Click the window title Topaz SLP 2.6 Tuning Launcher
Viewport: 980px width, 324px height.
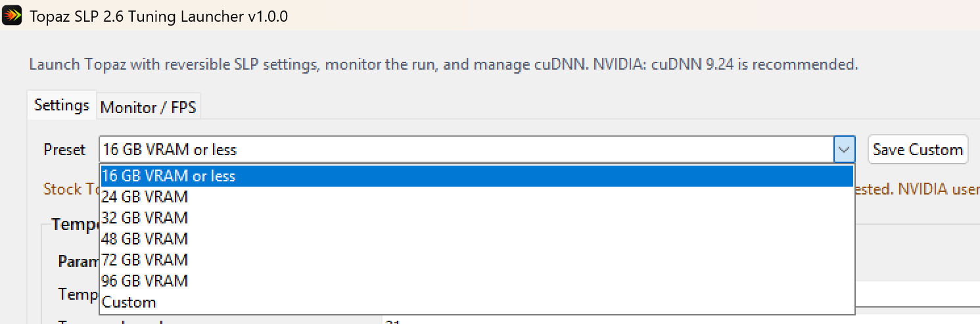[x=159, y=16]
